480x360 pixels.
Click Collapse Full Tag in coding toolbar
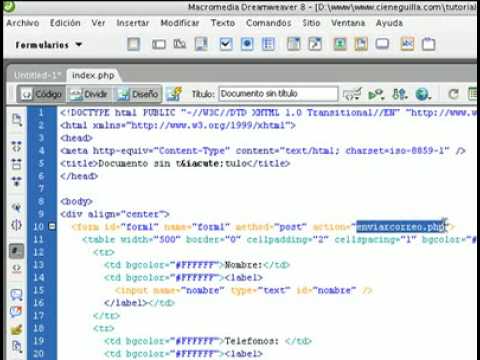17,146
